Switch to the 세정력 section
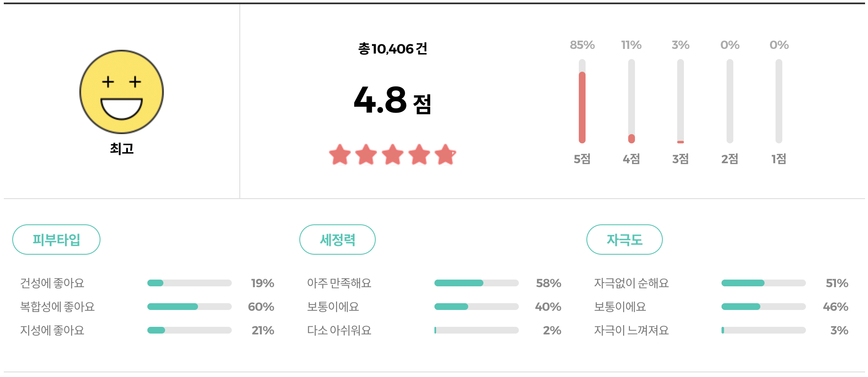The height and width of the screenshot is (377, 868). pyautogui.click(x=337, y=239)
